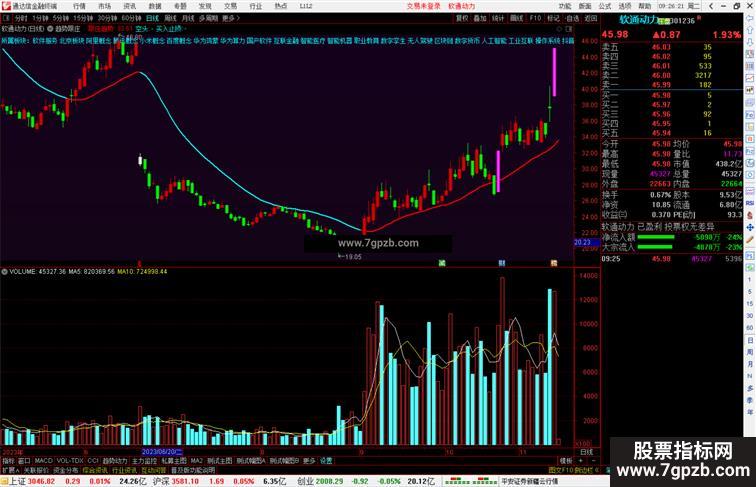
Task: Click the 叠加 overlay button
Action: pyautogui.click(x=480, y=18)
